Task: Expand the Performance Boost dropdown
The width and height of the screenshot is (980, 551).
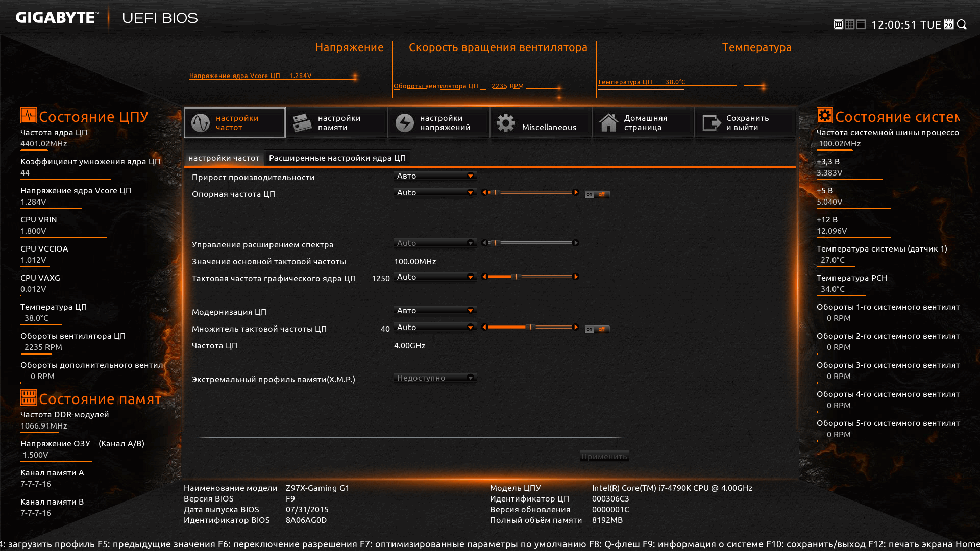Action: click(435, 176)
